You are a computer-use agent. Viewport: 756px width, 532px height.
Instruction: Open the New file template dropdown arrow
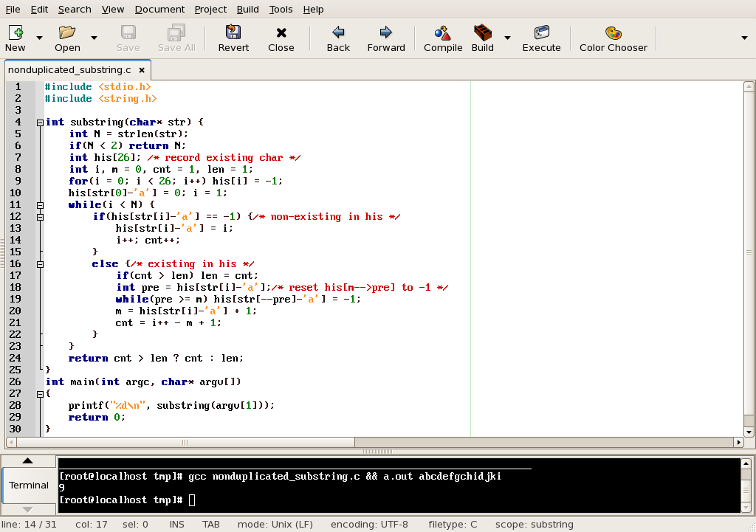pyautogui.click(x=40, y=38)
